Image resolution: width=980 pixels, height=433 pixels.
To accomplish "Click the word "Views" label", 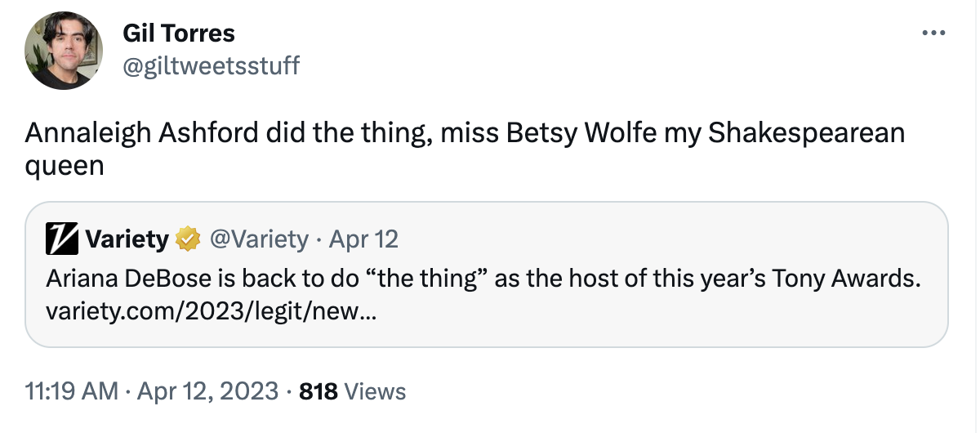I will point(375,391).
